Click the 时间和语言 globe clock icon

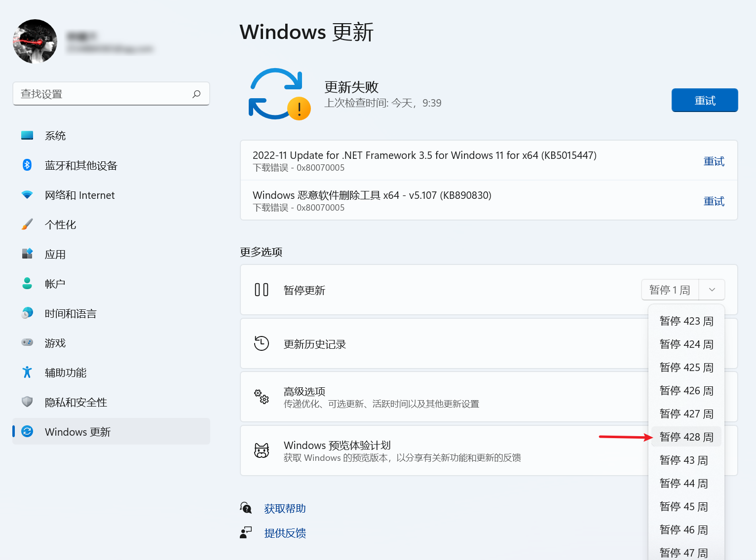[27, 313]
